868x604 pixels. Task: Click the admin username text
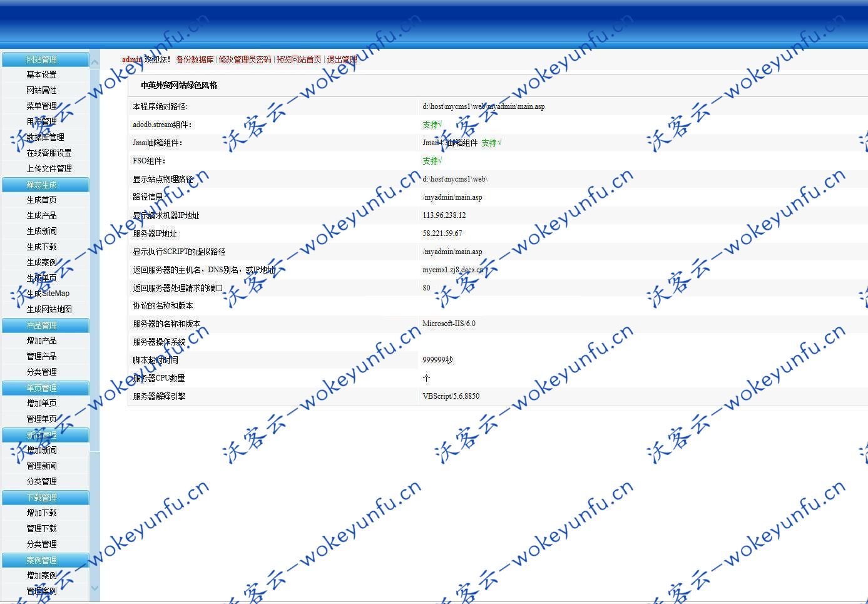(132, 59)
